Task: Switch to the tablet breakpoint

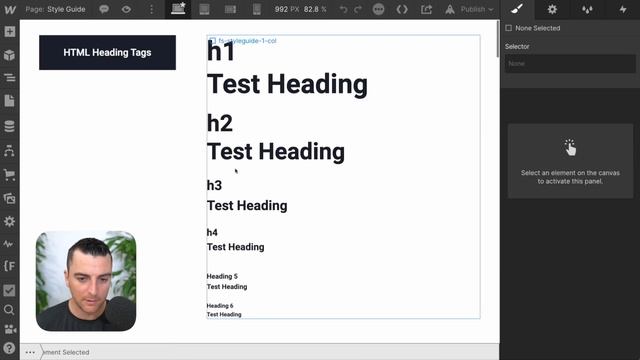Action: (204, 9)
